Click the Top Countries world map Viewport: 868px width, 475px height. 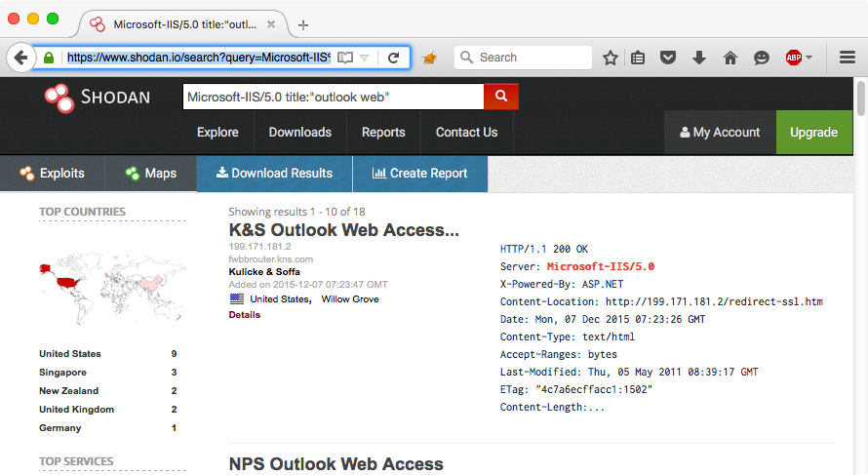pos(112,288)
